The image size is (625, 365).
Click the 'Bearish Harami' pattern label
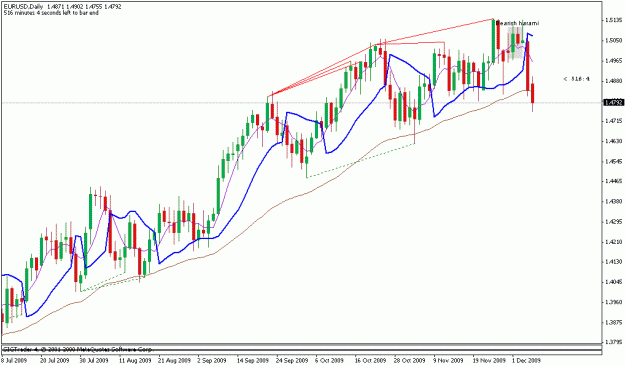(517, 23)
